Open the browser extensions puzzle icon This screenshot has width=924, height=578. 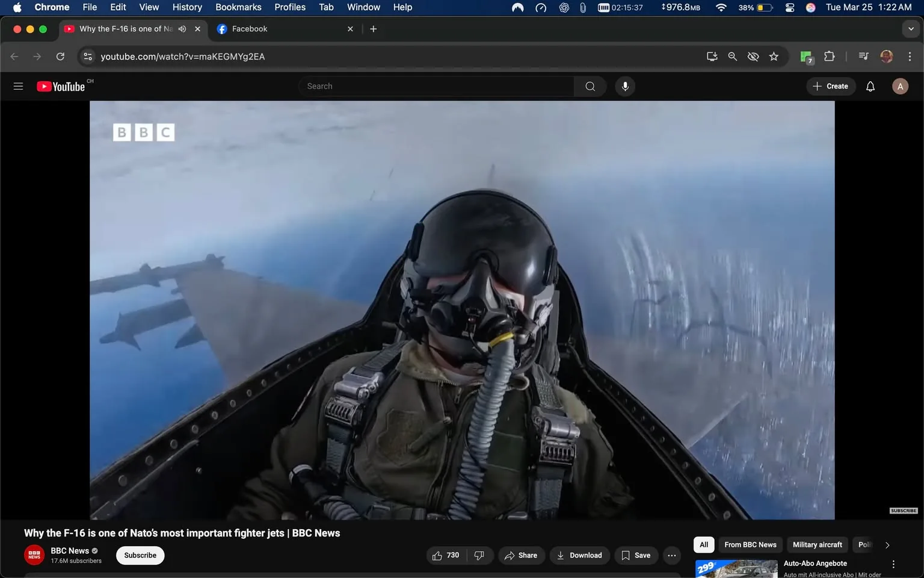[x=828, y=57]
